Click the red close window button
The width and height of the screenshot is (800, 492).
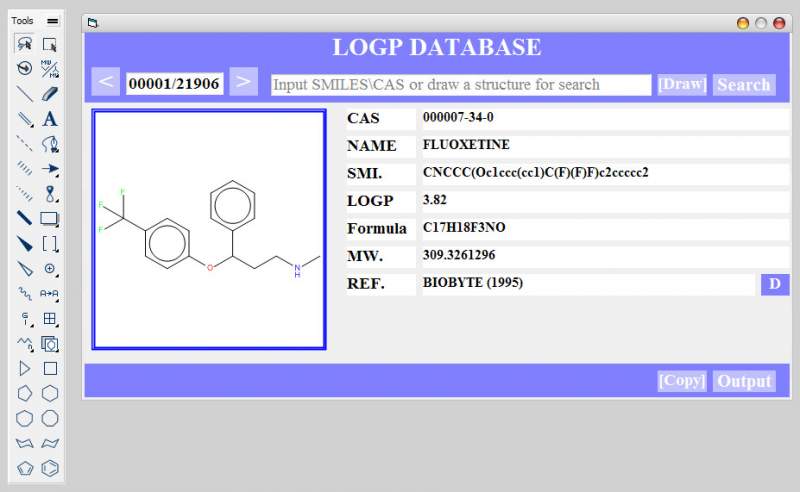pyautogui.click(x=779, y=23)
